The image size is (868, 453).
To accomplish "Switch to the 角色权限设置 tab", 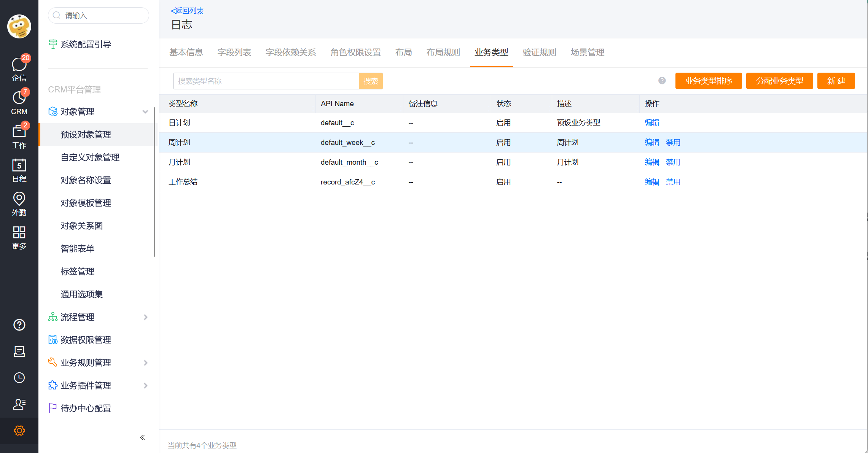I will point(355,52).
